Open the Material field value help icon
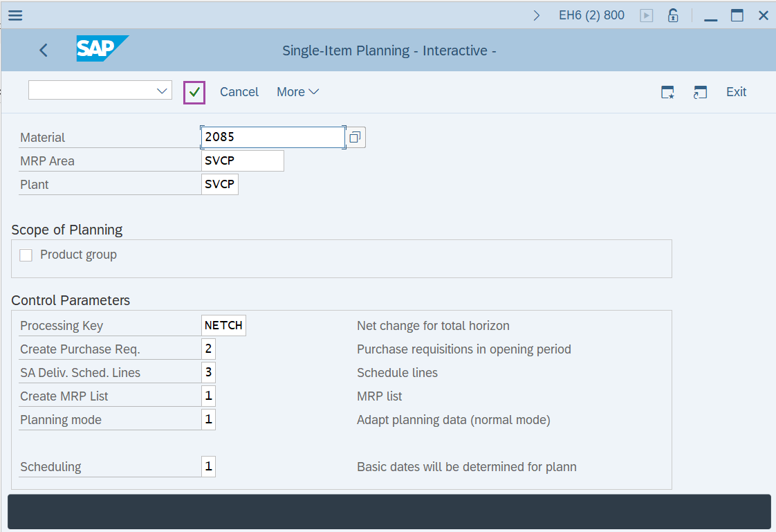Screen dimensions: 776x532 355,138
